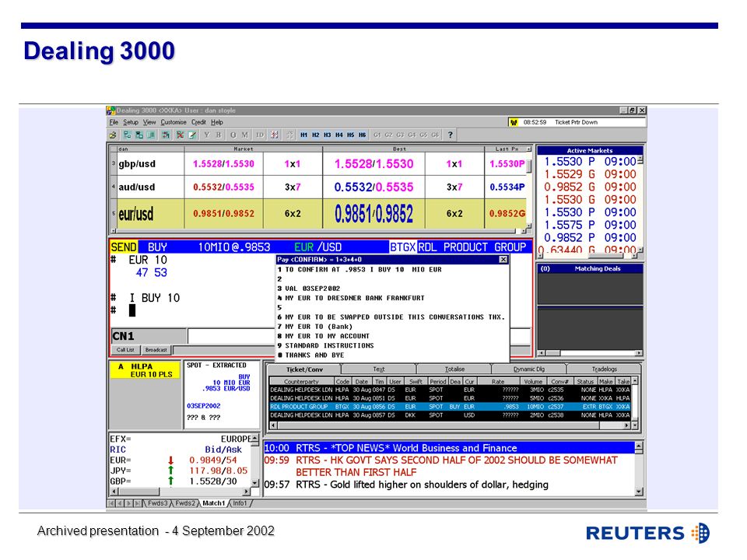This screenshot has width=747, height=560.
Task: Select the Fwds3 bottom tab
Action: click(157, 503)
